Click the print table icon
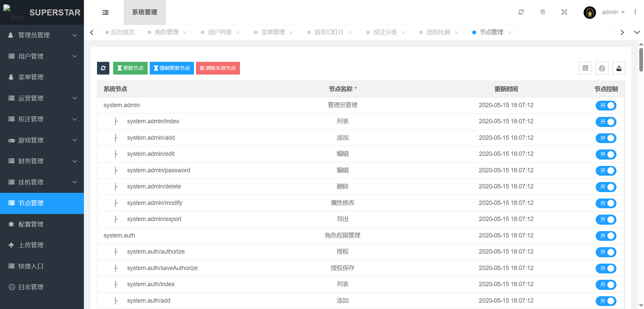This screenshot has width=644, height=309. point(602,68)
